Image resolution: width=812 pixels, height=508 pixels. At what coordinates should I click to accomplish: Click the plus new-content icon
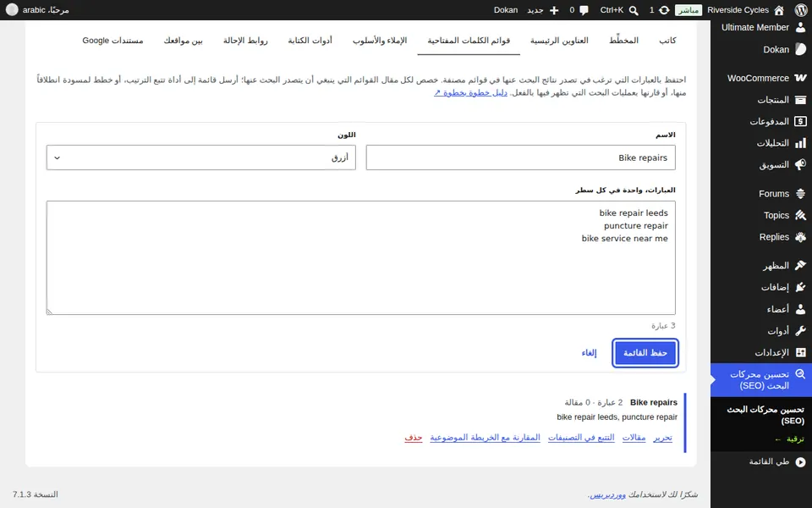point(554,10)
